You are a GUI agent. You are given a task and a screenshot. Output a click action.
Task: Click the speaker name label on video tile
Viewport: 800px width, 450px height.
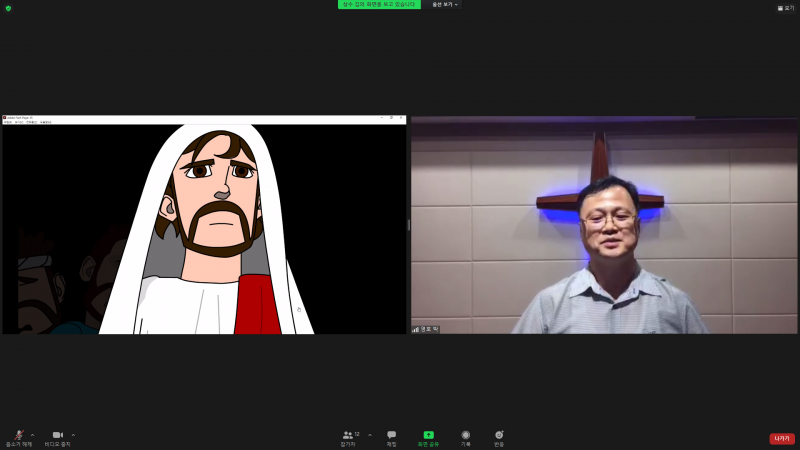click(429, 330)
